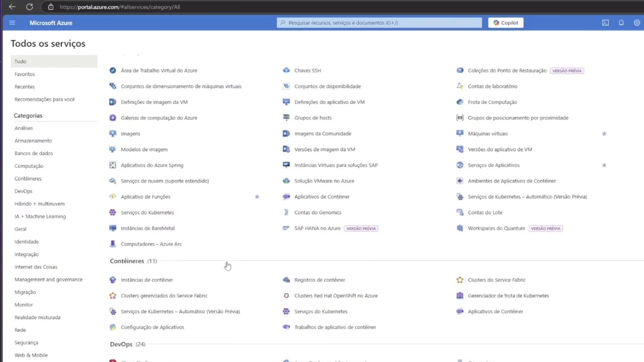Viewport: 644px width, 362px height.
Task: Reload the page with the refresh icon
Action: pyautogui.click(x=30, y=7)
